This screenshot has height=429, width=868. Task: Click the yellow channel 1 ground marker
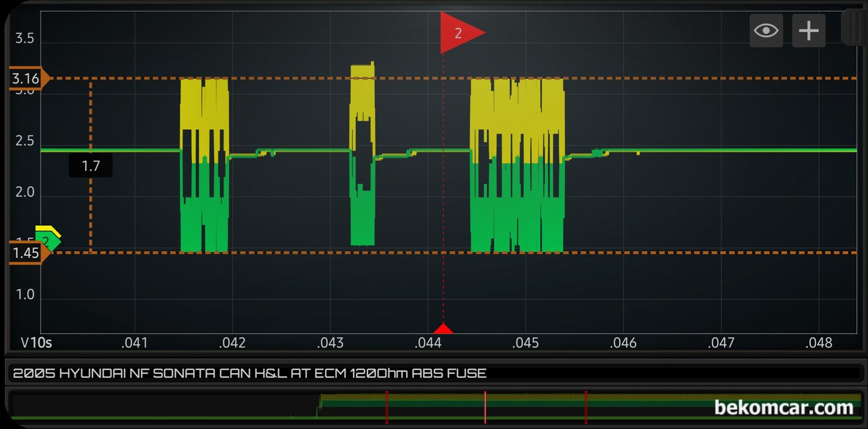click(x=47, y=229)
